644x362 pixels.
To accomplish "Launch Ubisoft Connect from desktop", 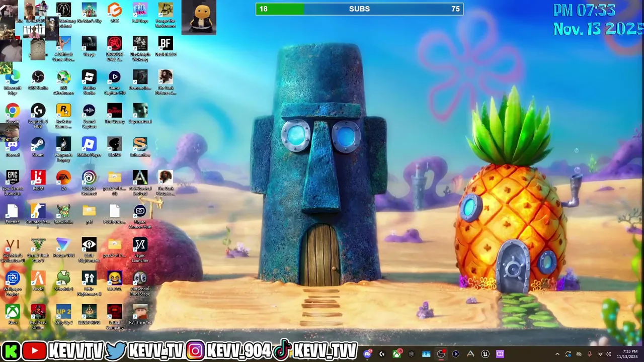I will click(x=89, y=184).
